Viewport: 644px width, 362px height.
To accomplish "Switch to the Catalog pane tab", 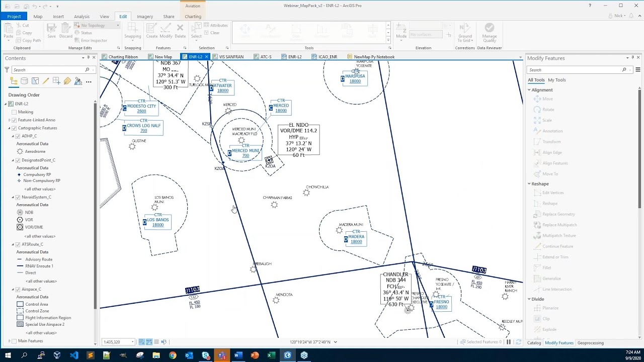I will coord(534,343).
